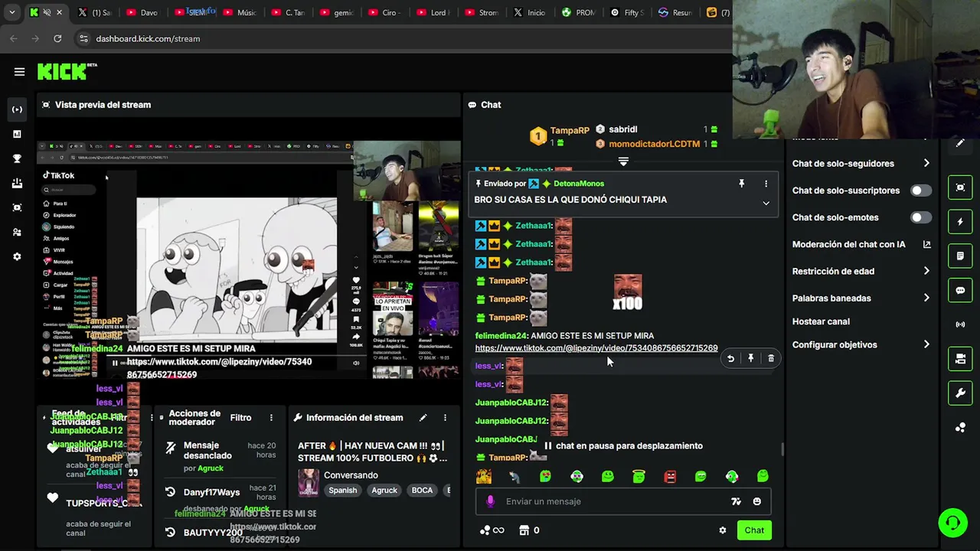The width and height of the screenshot is (980, 551).
Task: Open the Kick hamburger menu
Action: (19, 72)
